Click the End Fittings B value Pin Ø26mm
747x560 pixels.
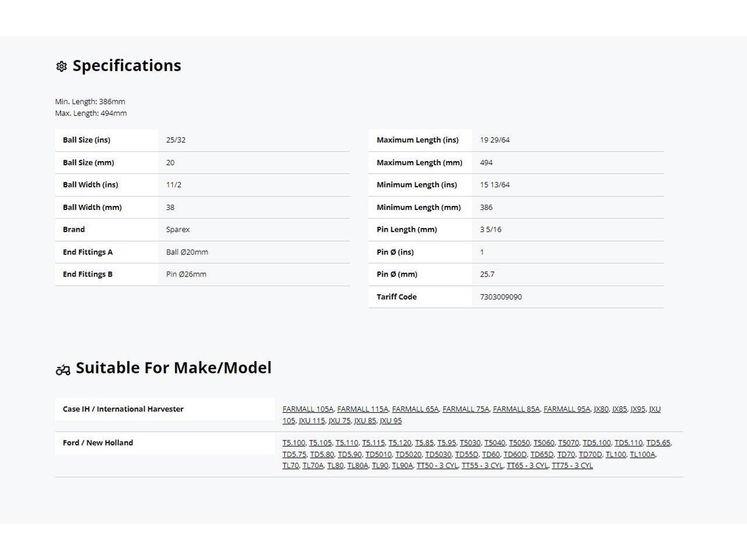click(x=186, y=274)
